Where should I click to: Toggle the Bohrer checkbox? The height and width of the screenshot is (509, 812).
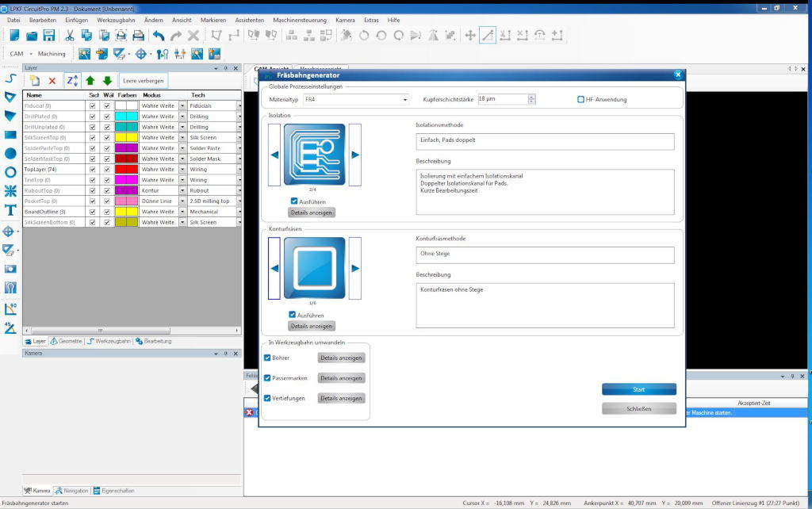click(x=267, y=358)
